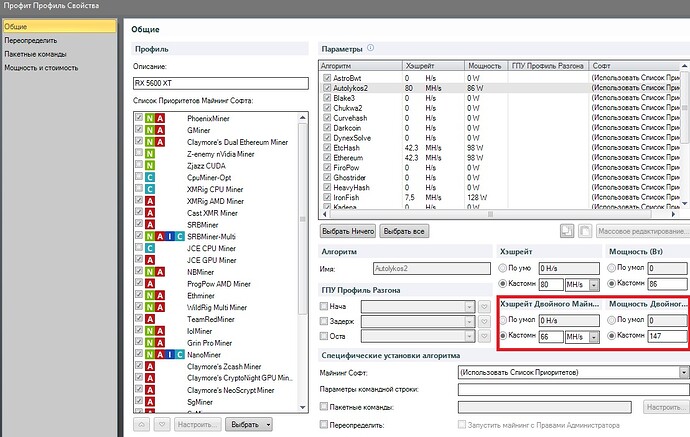Click scroll-down arrow of the miner list
690x437 pixels.
pos(302,408)
